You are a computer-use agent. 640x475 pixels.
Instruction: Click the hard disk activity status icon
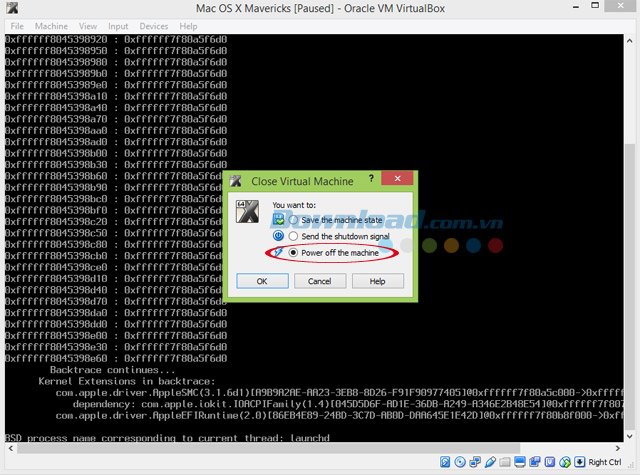click(x=446, y=463)
